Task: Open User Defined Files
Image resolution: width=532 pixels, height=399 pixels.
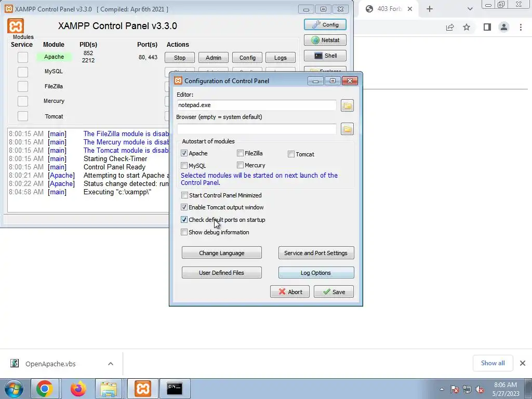Action: [x=221, y=272]
